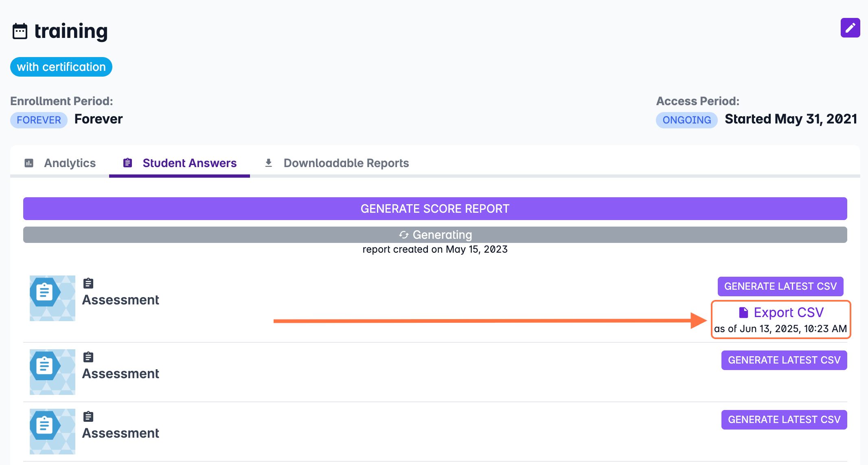Generate latest CSV for second Assessment
The height and width of the screenshot is (465, 868).
point(784,360)
